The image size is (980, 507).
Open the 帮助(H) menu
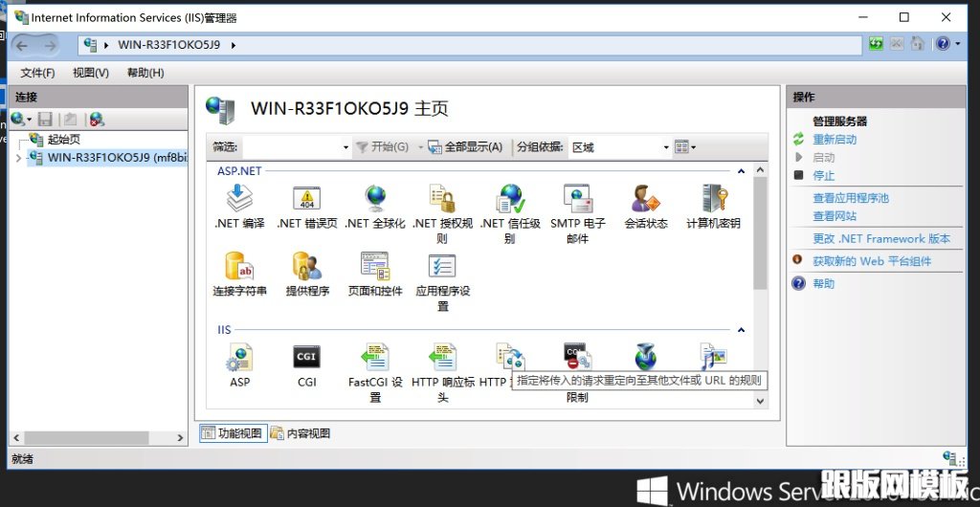(x=145, y=73)
